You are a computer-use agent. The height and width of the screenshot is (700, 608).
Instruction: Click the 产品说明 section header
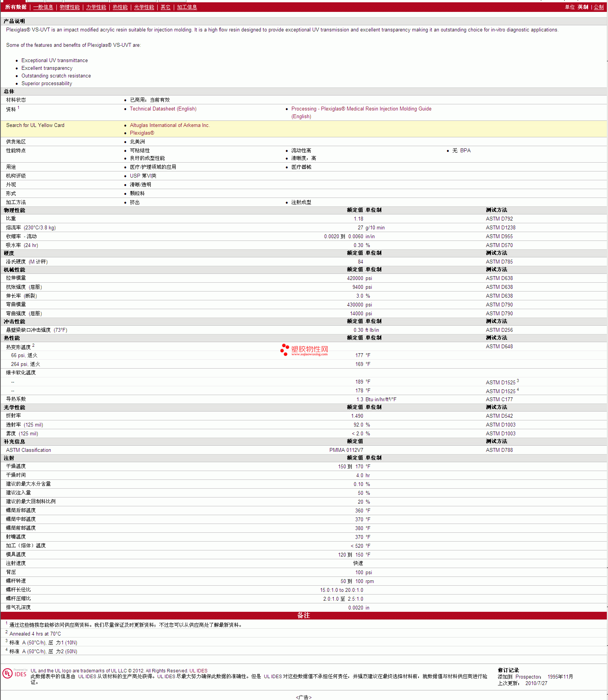point(14,21)
